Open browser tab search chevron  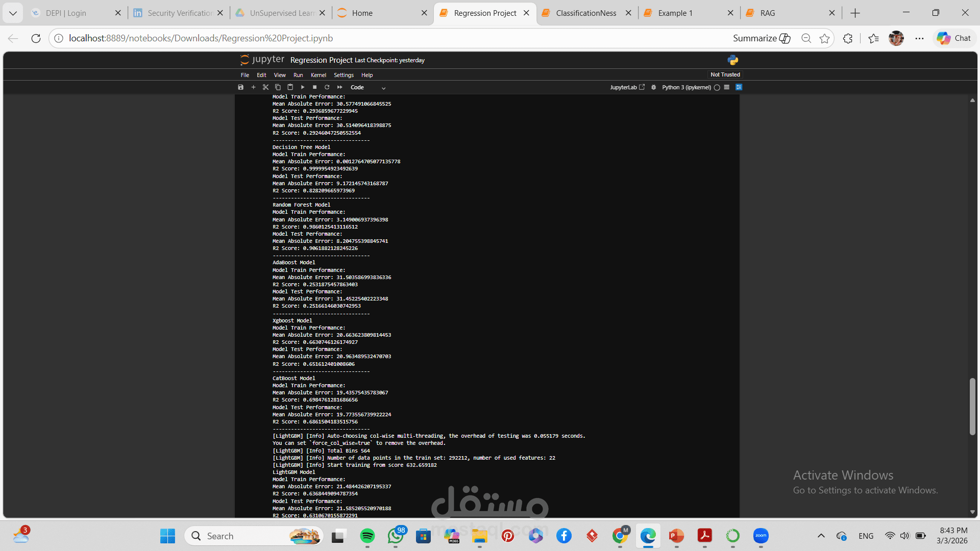[x=13, y=13]
